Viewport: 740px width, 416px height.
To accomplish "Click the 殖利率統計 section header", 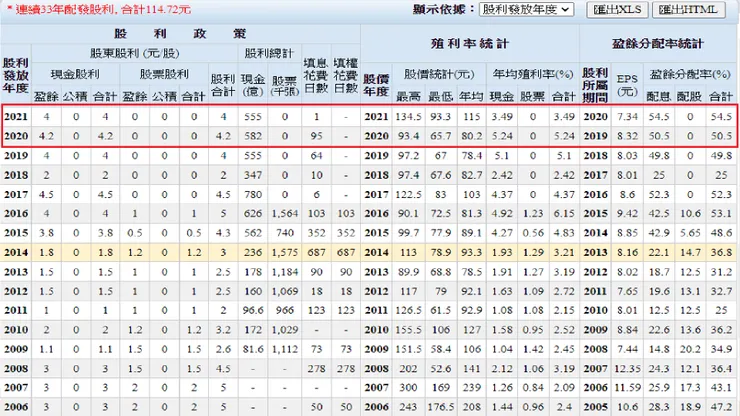I will (470, 44).
